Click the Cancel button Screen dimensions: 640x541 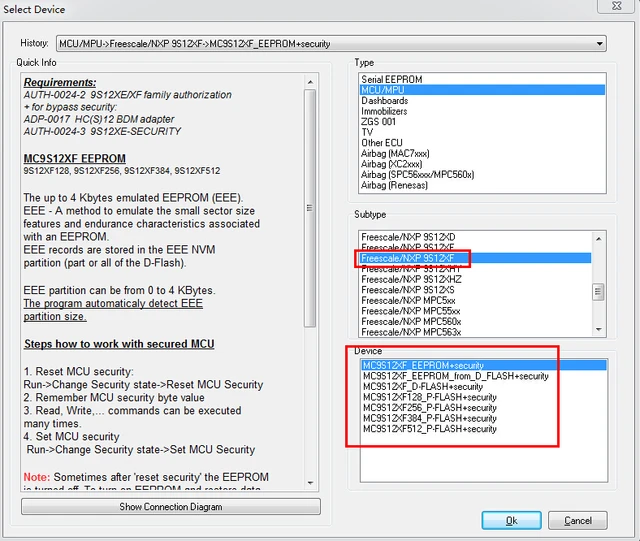(578, 521)
